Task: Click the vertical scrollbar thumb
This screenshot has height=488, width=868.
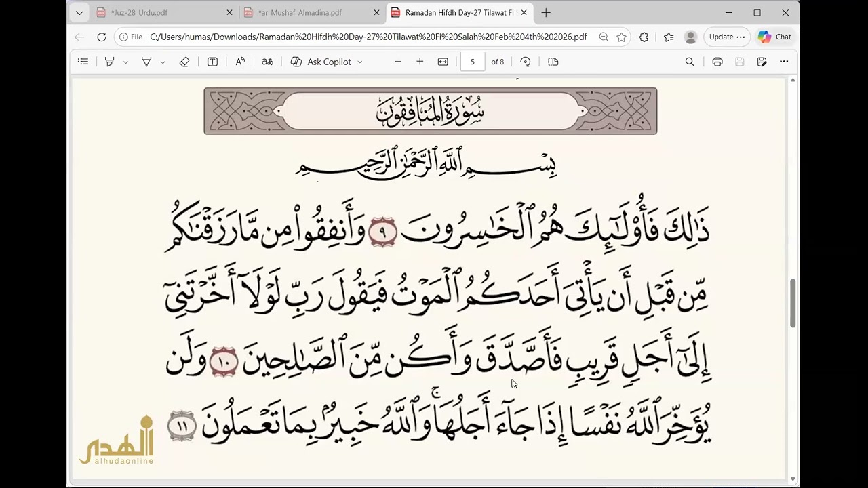Action: pos(793,304)
